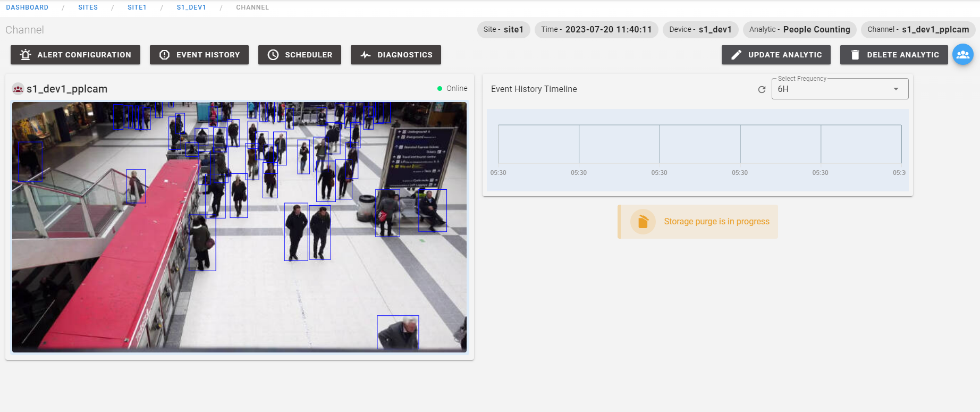The width and height of the screenshot is (980, 412).
Task: Click the exclamation icon on Event History
Action: tap(164, 55)
